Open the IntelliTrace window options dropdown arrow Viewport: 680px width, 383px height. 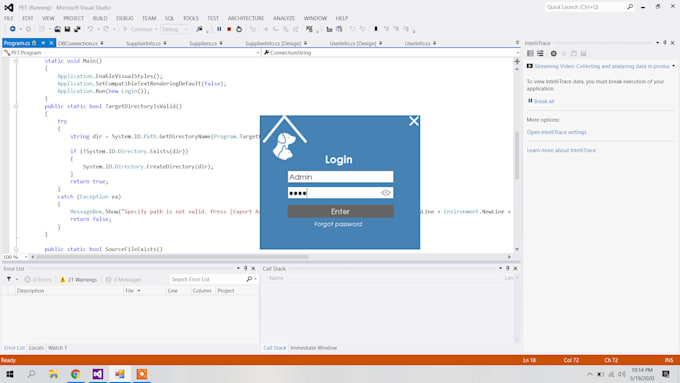pos(657,43)
